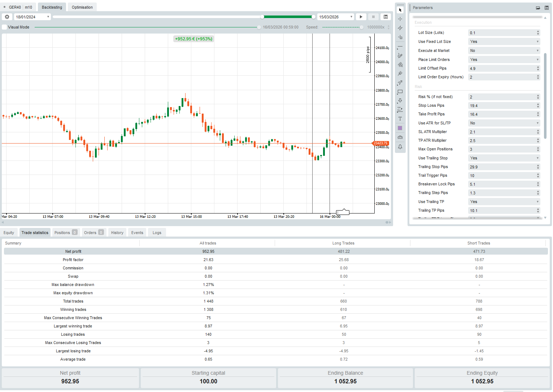
Task: Select the rectangle shape drawing tool
Action: (400, 92)
